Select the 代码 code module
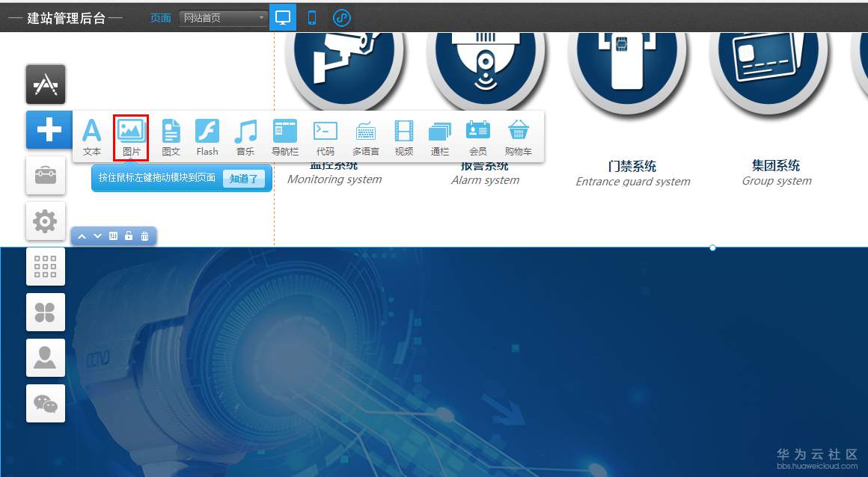This screenshot has width=868, height=477. tap(325, 138)
